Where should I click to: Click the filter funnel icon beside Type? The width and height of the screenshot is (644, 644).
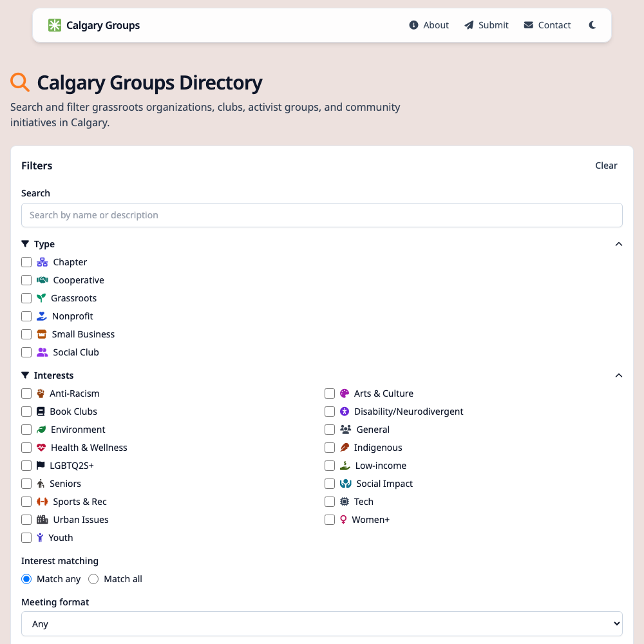pos(24,243)
